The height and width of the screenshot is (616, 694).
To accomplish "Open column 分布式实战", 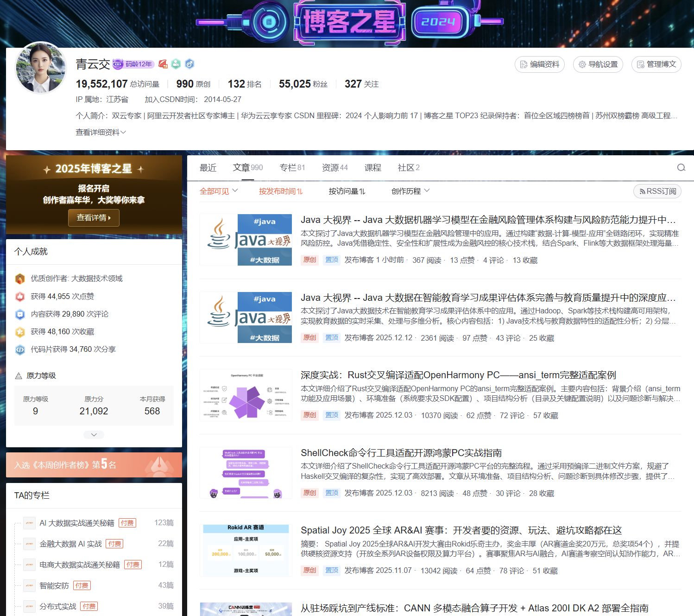I will point(58,606).
